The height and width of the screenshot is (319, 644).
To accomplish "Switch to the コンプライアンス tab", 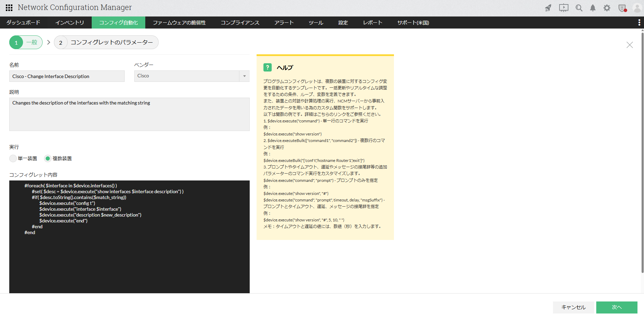I will 240,23.
